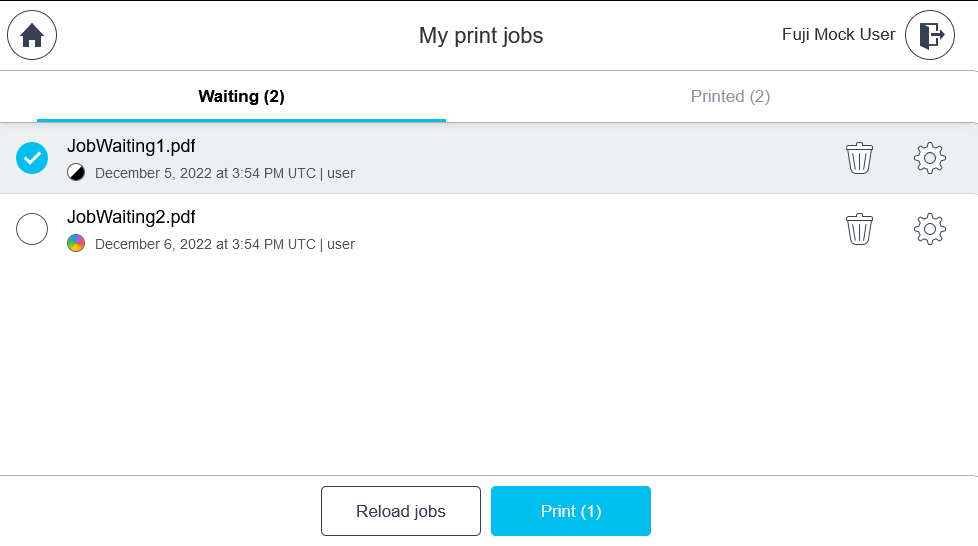The width and height of the screenshot is (978, 546).
Task: Open settings gear for JobWaiting1.pdf
Action: click(x=929, y=158)
